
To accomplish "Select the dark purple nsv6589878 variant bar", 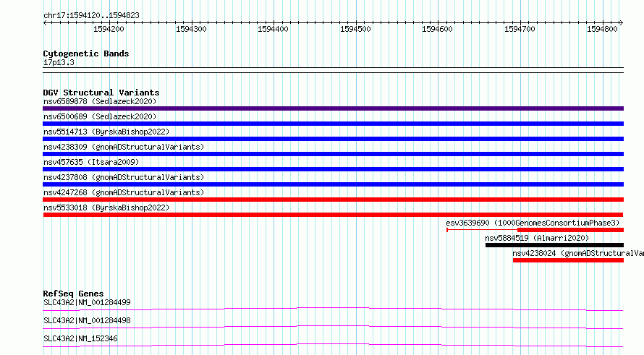I will coord(333,108).
